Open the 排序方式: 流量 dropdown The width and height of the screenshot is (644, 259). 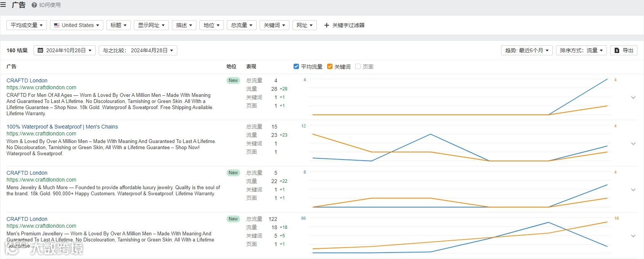click(581, 50)
